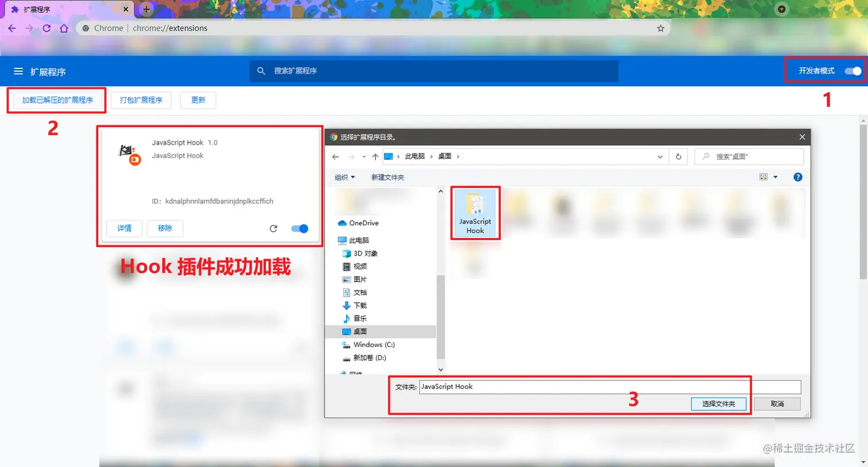Focus the 搜索扩展程序 search field

434,71
